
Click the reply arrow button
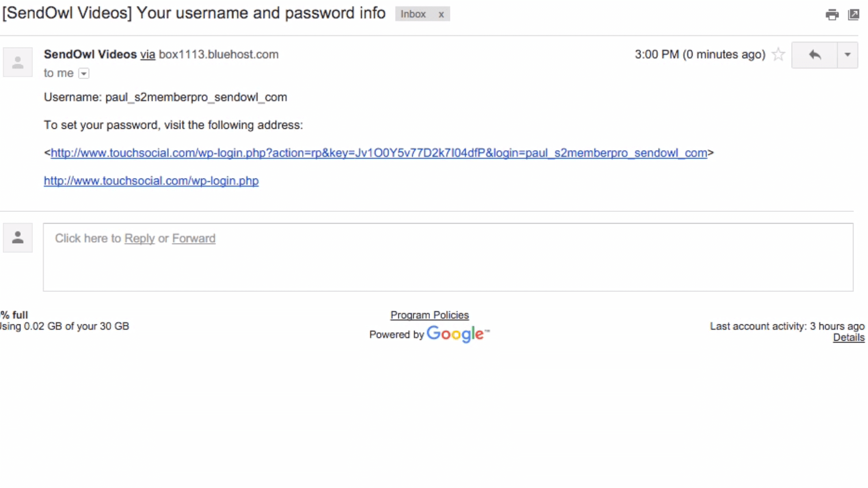click(x=815, y=55)
